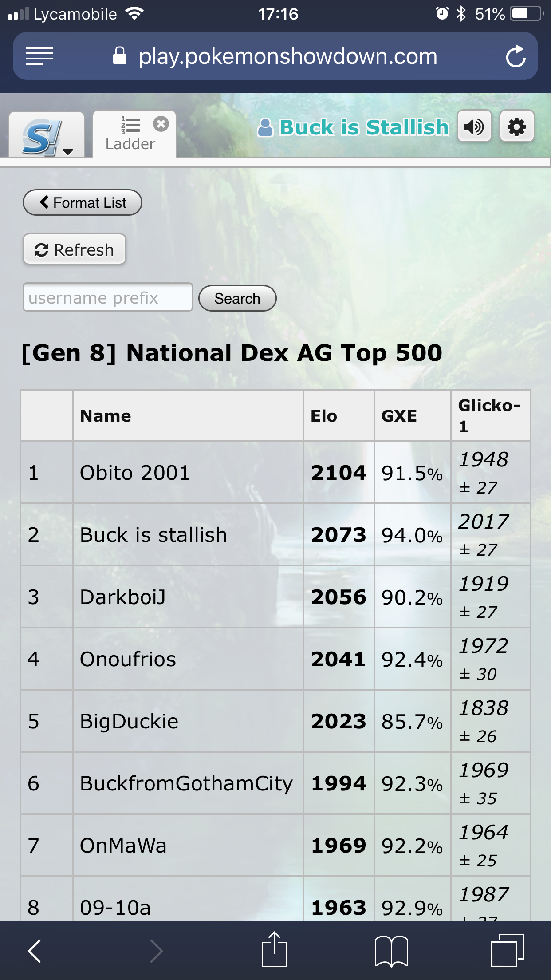Screen dimensions: 551x980
Task: Close the Ladder tab
Action: click(x=161, y=124)
